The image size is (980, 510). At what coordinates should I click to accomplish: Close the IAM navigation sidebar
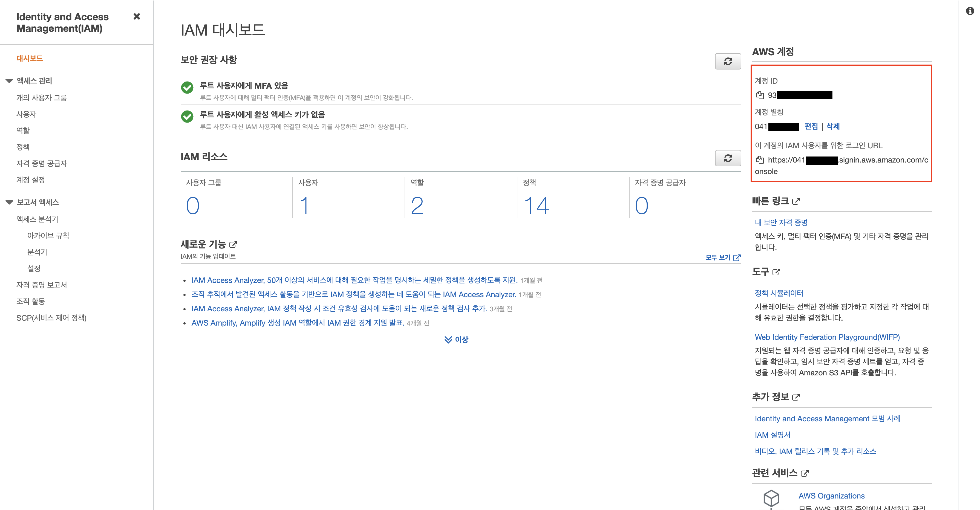(x=137, y=16)
